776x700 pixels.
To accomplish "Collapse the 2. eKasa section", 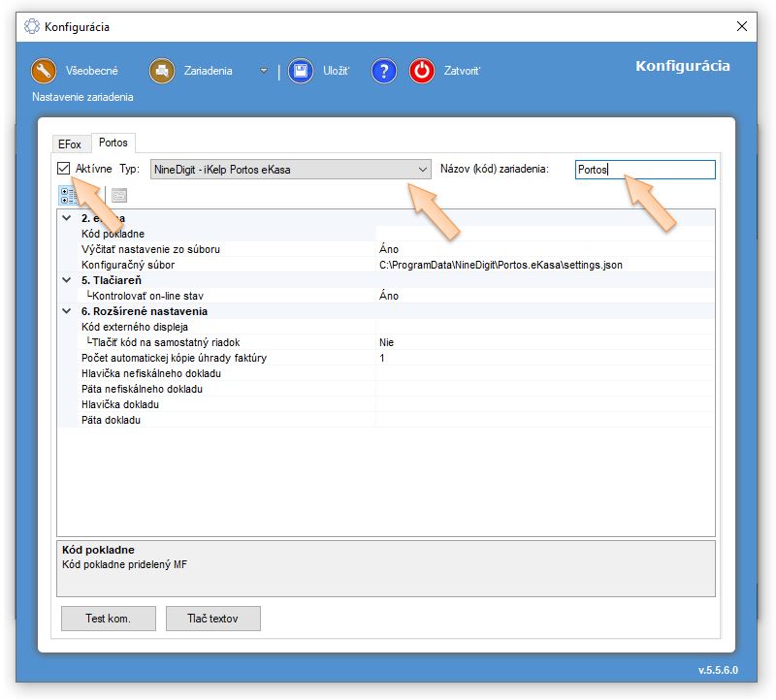I will click(65, 218).
